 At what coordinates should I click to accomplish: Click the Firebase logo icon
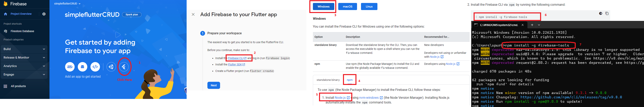(6, 4)
